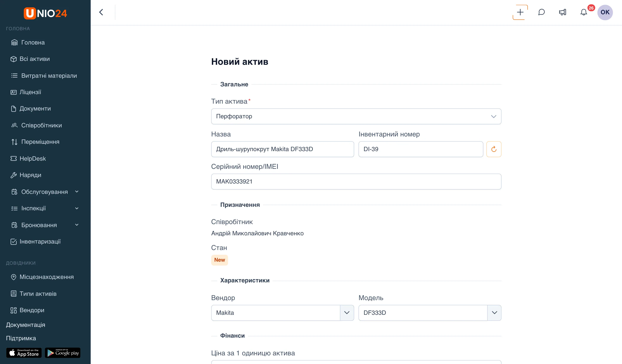Click the plus add-new icon
The image size is (622, 364).
click(520, 12)
